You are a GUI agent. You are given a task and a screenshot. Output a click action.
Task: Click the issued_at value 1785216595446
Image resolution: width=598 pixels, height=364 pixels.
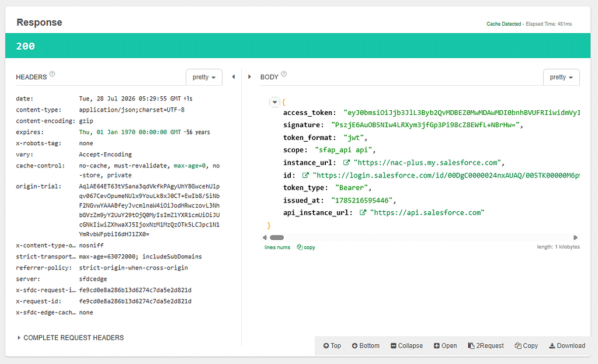(362, 200)
